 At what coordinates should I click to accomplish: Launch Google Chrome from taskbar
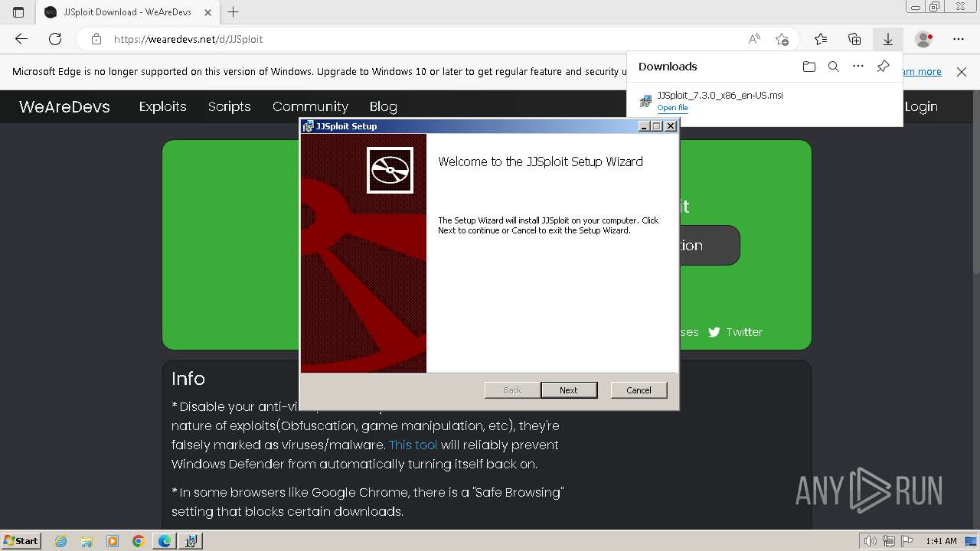138,541
